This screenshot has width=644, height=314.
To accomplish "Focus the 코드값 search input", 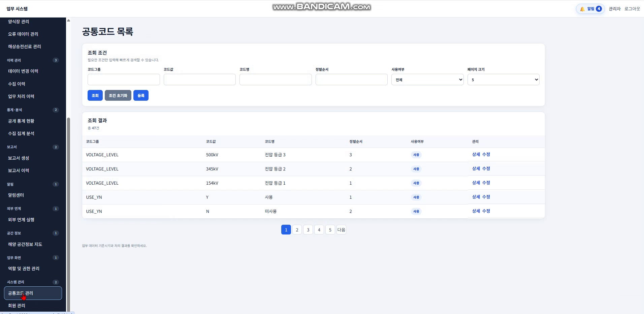I will point(200,80).
